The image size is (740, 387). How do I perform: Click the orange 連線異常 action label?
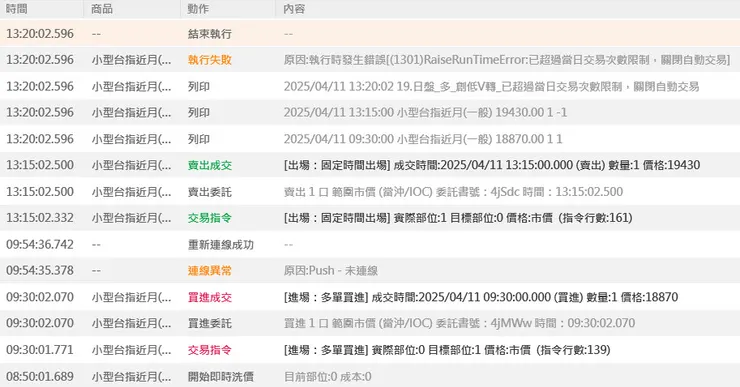click(x=210, y=271)
